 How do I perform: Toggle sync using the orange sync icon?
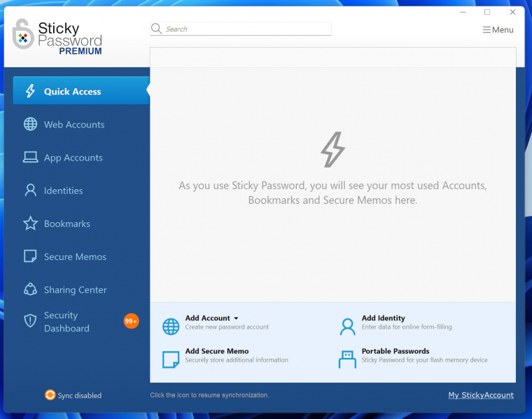pos(50,395)
